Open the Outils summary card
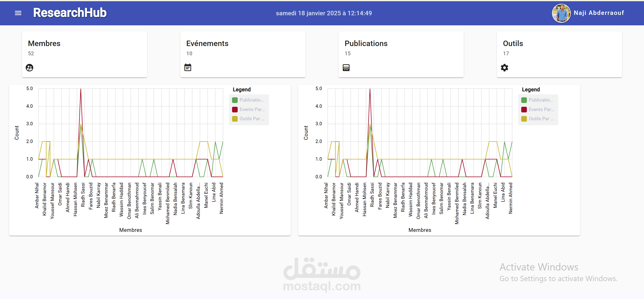This screenshot has height=299, width=644. [x=559, y=54]
